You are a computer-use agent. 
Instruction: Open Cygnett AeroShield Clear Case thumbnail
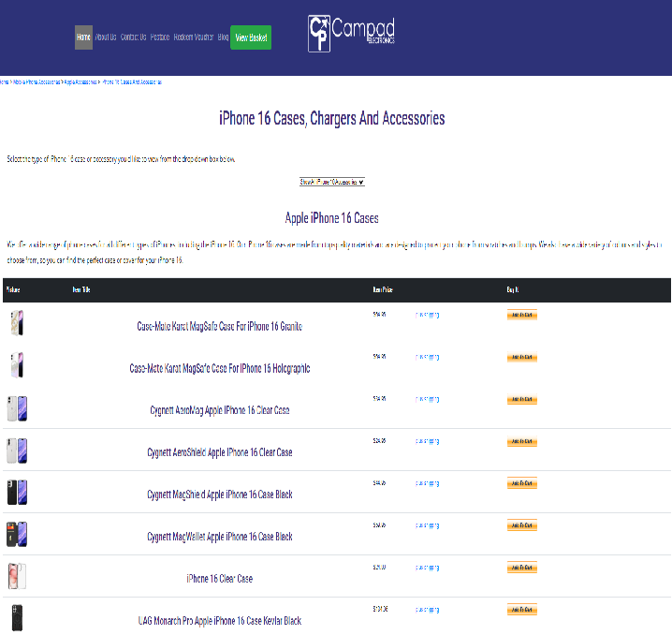pyautogui.click(x=17, y=450)
